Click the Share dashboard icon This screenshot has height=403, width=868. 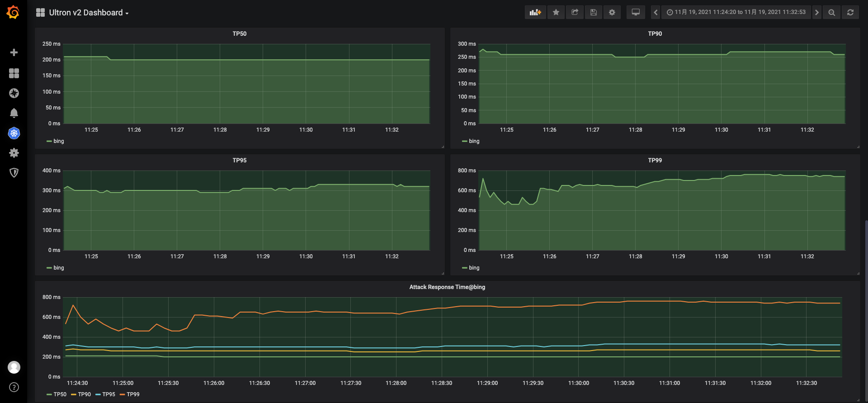click(575, 12)
